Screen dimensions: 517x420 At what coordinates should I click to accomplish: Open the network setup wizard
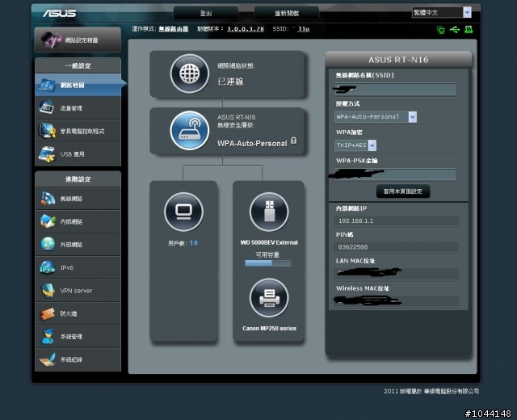click(78, 40)
